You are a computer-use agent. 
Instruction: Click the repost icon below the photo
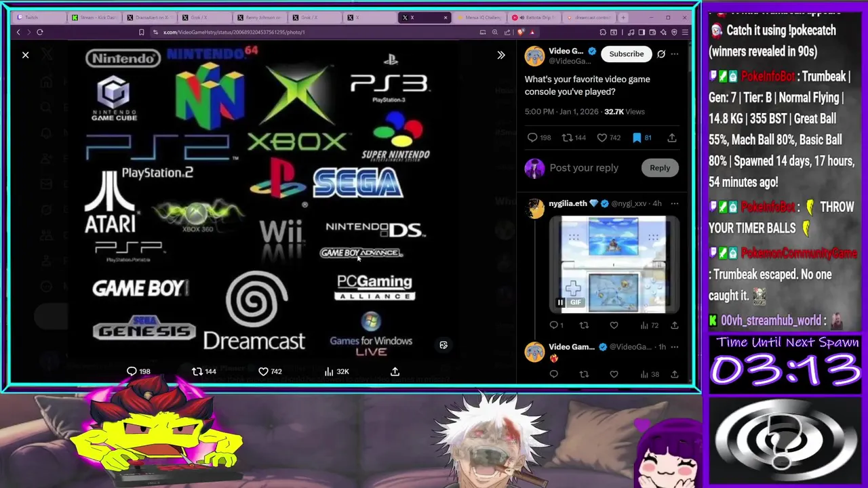click(x=197, y=371)
